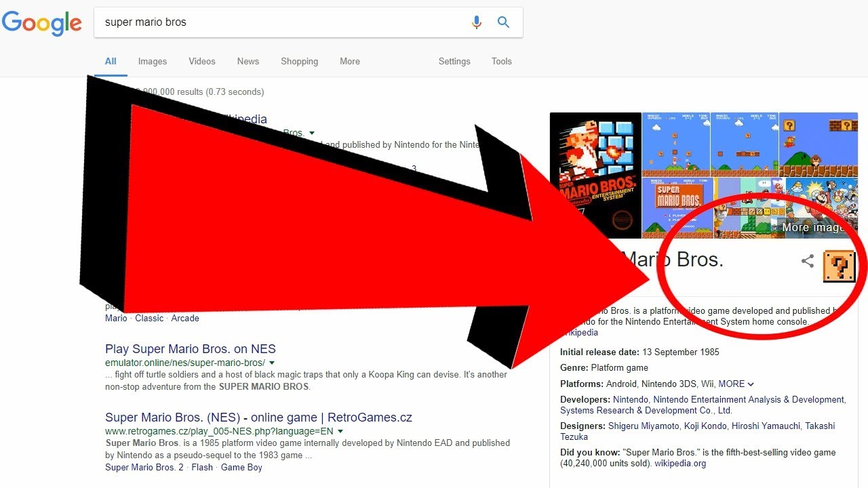Open Play Super Mario Bros. on NES result
This screenshot has height=488, width=868.
click(x=191, y=349)
